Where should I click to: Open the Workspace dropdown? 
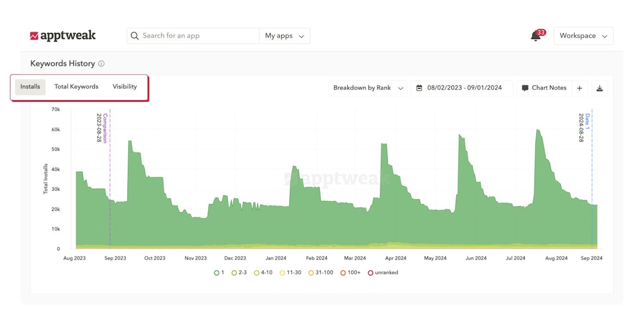(x=583, y=36)
